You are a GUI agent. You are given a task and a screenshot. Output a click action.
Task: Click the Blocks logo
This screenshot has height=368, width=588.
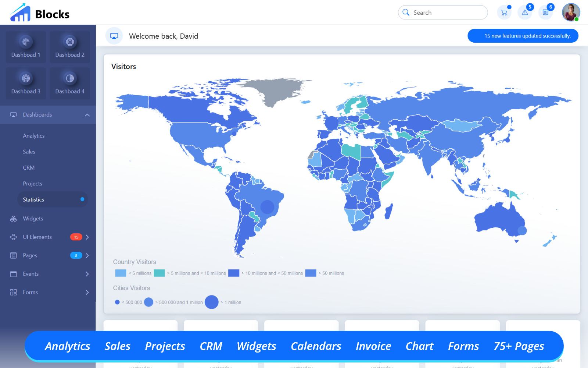pyautogui.click(x=40, y=13)
